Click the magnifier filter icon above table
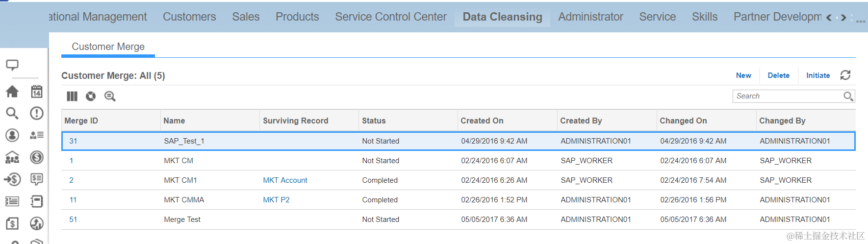 point(110,97)
